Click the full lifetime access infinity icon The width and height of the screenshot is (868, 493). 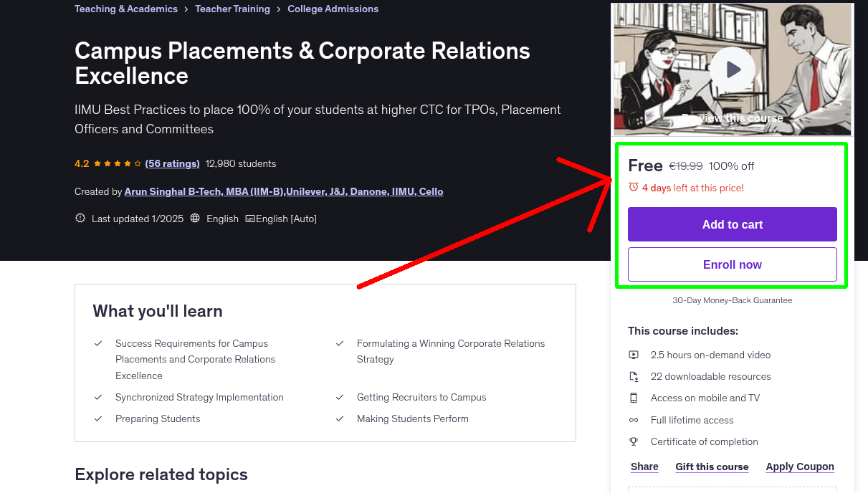coord(634,419)
